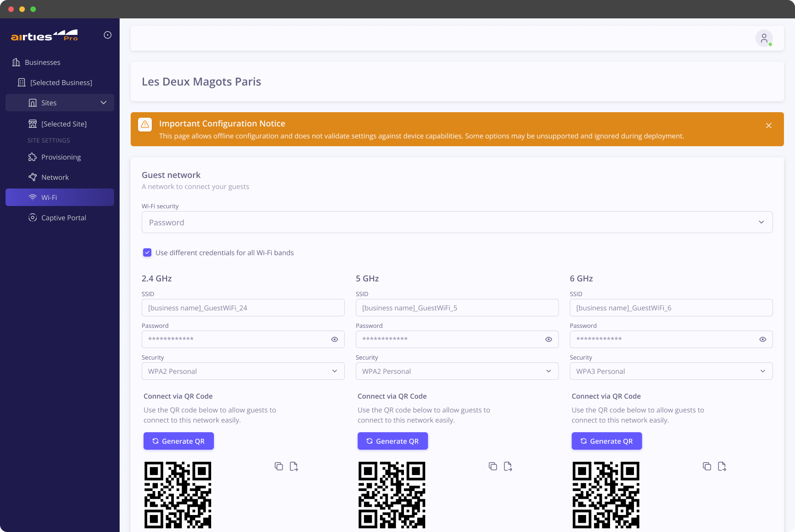Open the 5 GHz Security dropdown
This screenshot has height=532, width=795.
coord(457,371)
